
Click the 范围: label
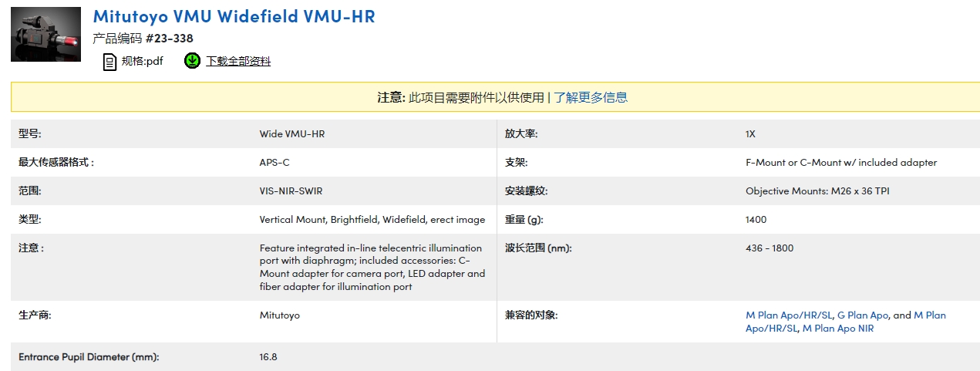pos(30,191)
